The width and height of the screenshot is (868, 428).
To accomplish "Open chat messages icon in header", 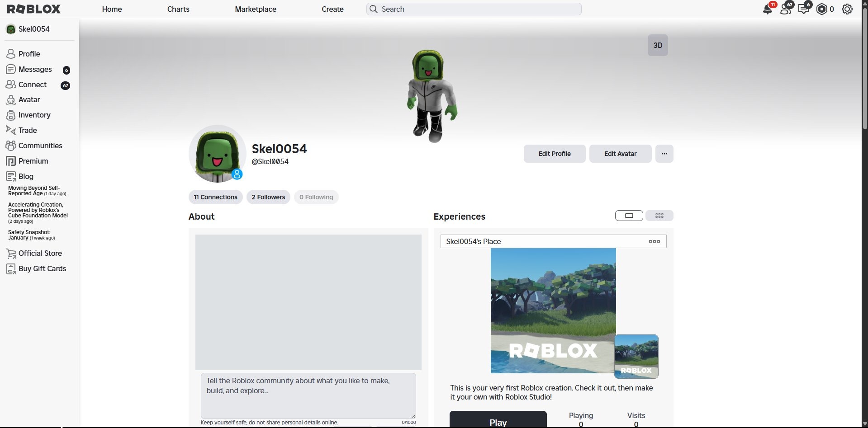I will pos(804,9).
